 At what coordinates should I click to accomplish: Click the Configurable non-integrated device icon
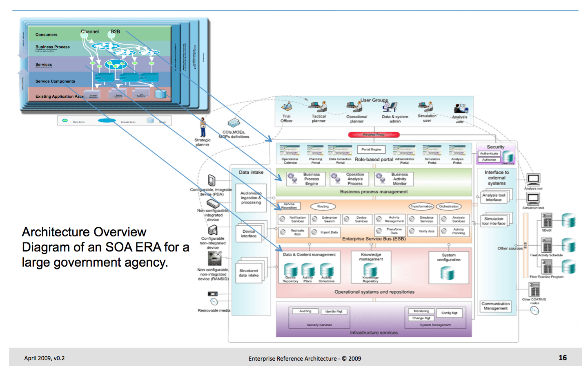(213, 230)
